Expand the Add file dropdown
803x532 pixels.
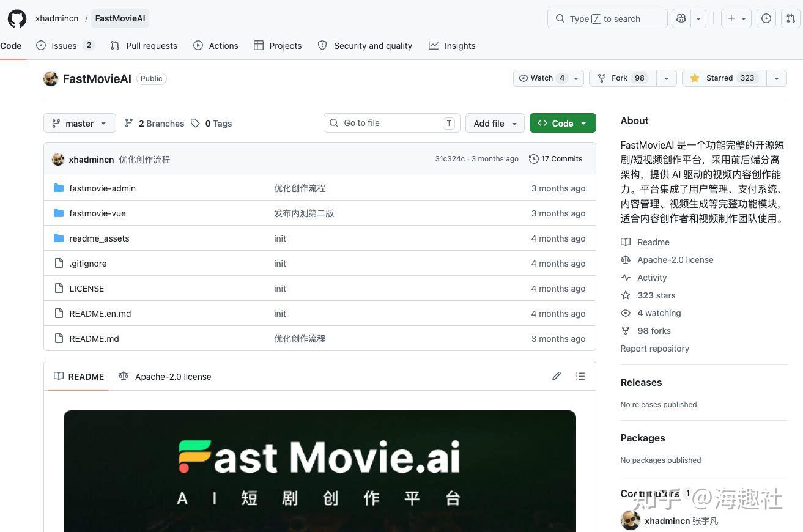pyautogui.click(x=495, y=123)
